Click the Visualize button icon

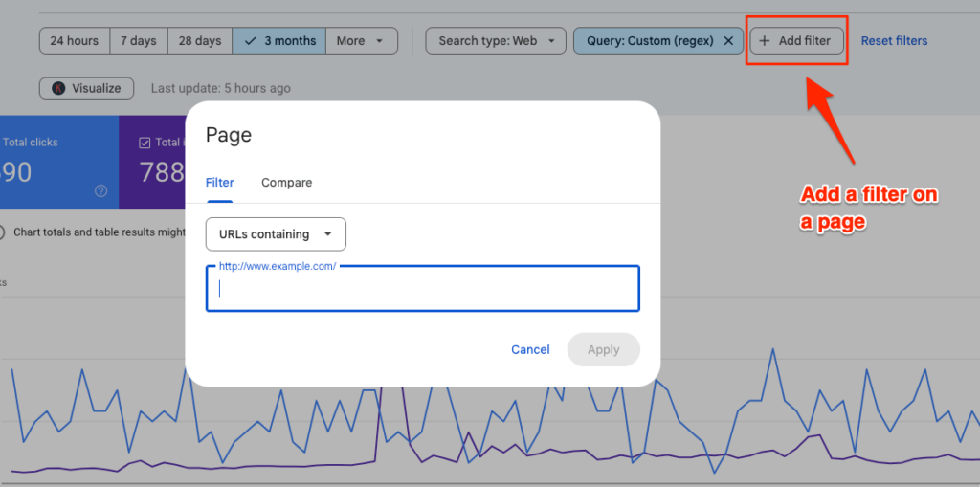(56, 88)
